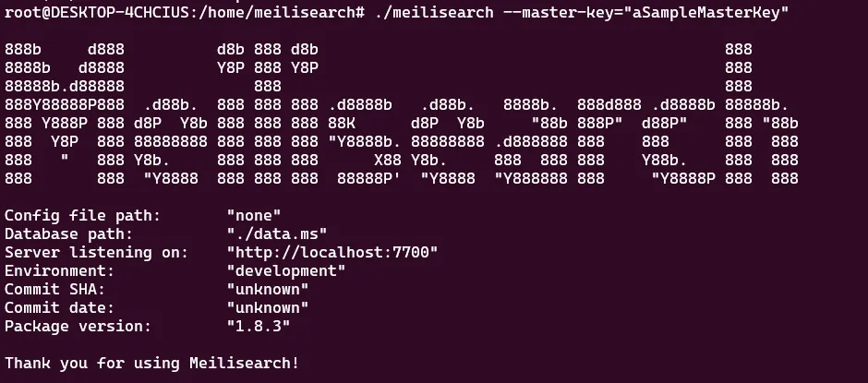Click the "Server listening on:" label
The width and height of the screenshot is (868, 383).
click(97, 252)
